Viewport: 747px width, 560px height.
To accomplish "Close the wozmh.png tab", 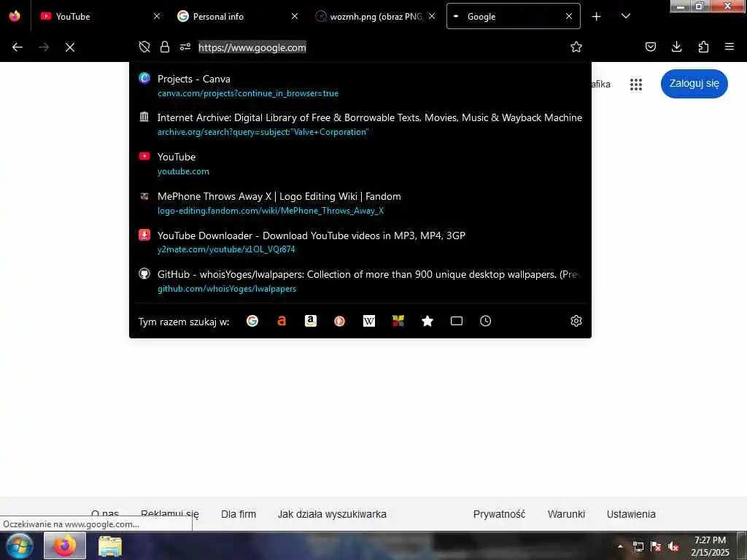I will pyautogui.click(x=432, y=16).
